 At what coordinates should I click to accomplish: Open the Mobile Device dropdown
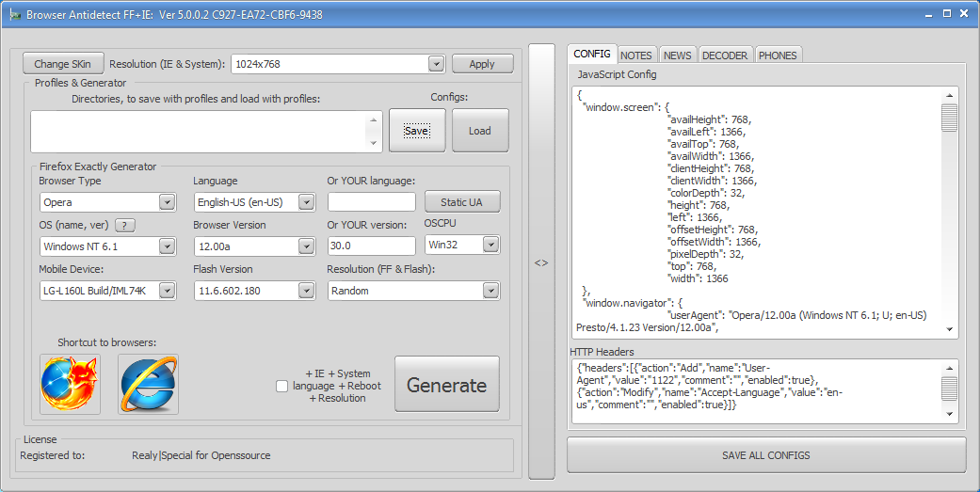167,291
